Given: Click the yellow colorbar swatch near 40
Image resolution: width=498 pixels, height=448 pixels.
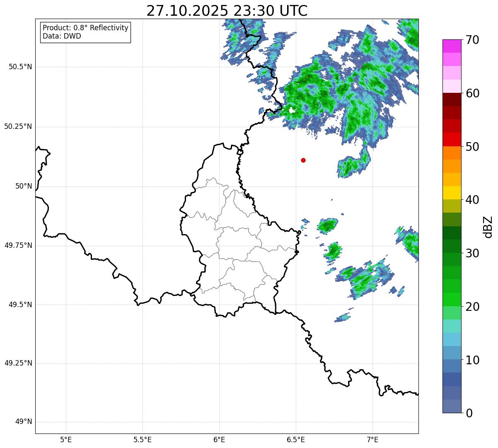Looking at the screenshot, I should click(452, 193).
